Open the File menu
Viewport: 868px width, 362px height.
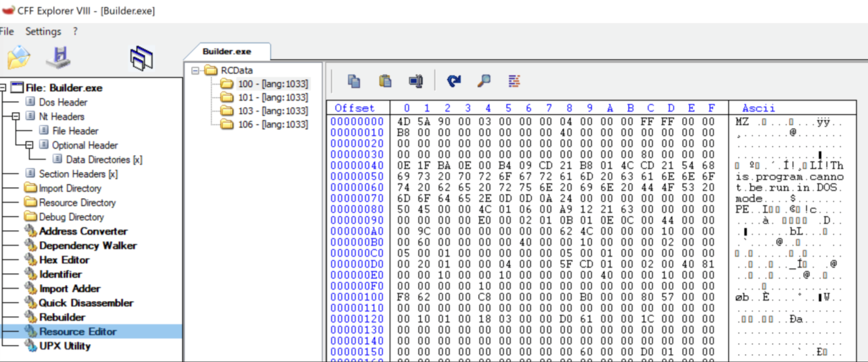pyautogui.click(x=7, y=31)
